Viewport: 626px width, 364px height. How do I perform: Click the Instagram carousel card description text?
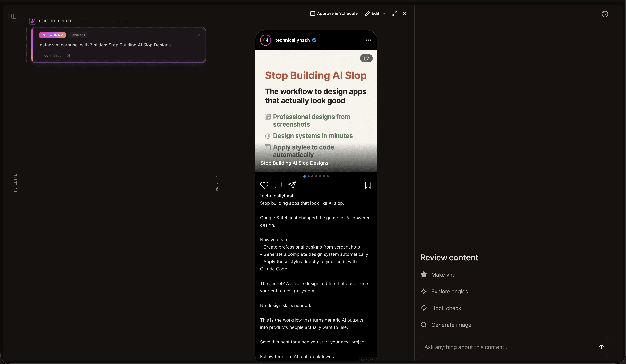point(107,45)
